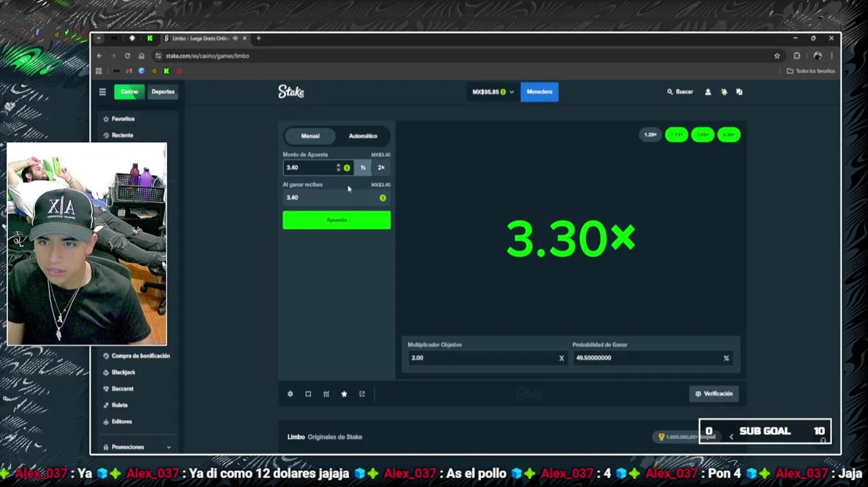Pop out the Limbo game window
This screenshot has width=868, height=487.
[x=362, y=394]
